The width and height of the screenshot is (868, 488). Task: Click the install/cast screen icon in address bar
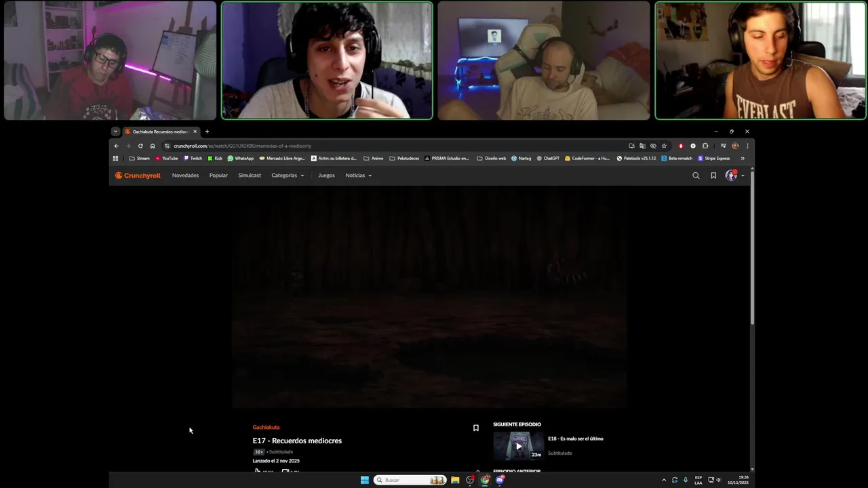point(631,146)
